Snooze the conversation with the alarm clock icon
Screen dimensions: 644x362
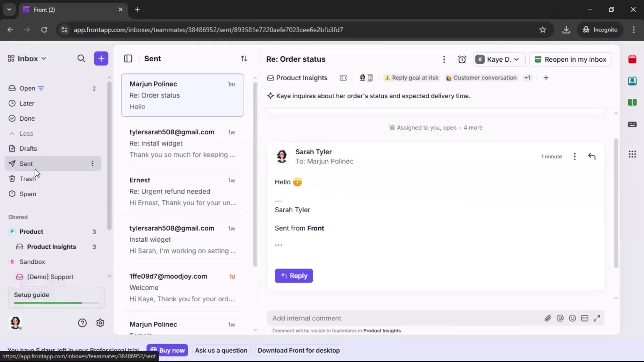point(462,59)
